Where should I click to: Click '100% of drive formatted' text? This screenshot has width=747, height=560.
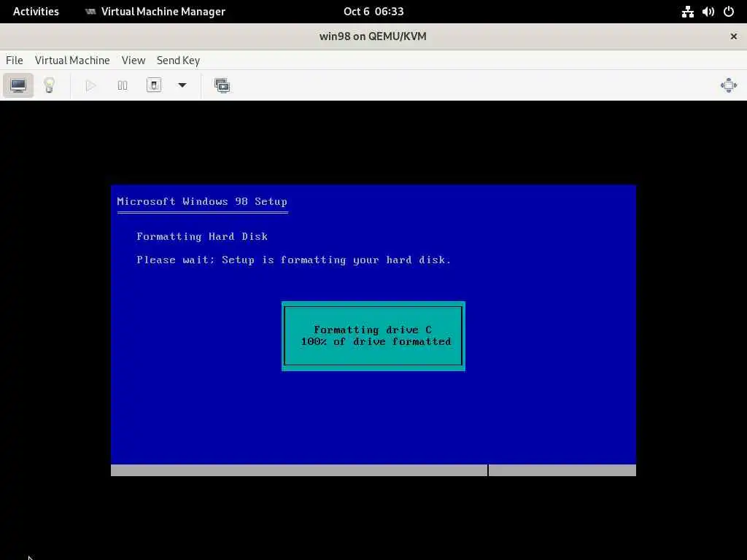pyautogui.click(x=376, y=341)
